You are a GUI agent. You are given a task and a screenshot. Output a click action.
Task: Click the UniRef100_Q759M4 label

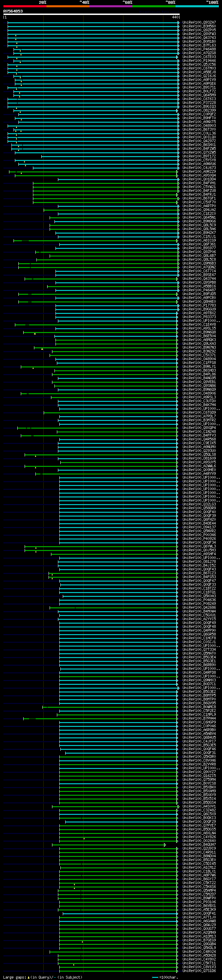click(x=199, y=779)
